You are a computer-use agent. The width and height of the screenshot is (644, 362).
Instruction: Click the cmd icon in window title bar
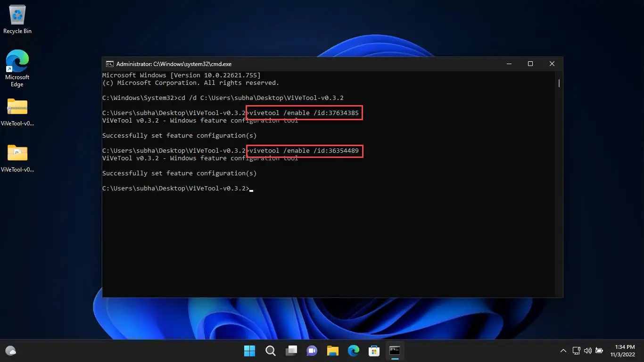(109, 64)
